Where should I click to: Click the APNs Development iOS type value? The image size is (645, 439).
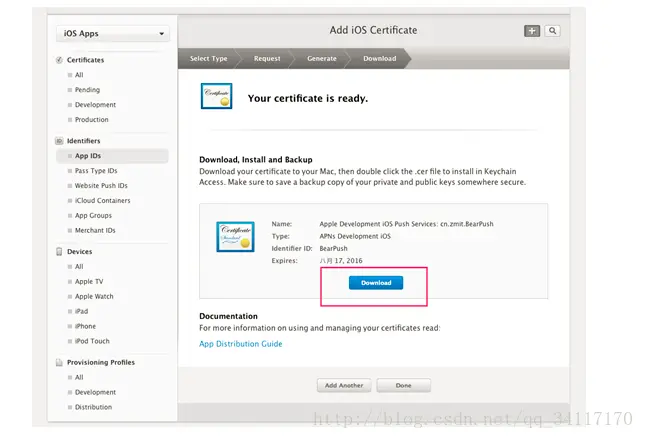pos(355,237)
